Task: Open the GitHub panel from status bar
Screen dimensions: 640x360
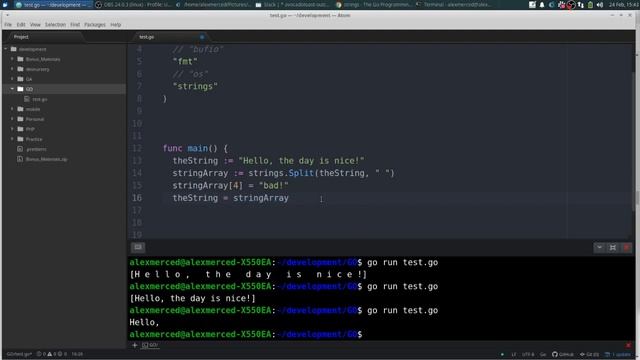Action: (x=562, y=354)
